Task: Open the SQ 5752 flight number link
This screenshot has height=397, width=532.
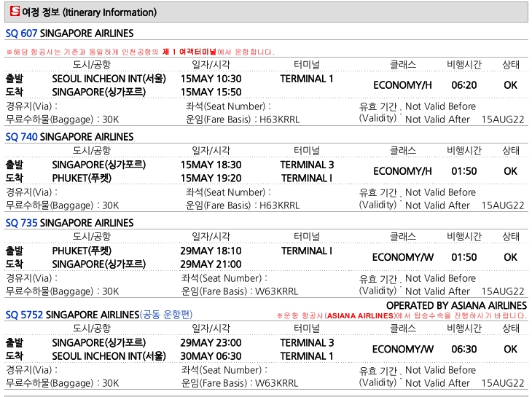Action: [x=24, y=315]
